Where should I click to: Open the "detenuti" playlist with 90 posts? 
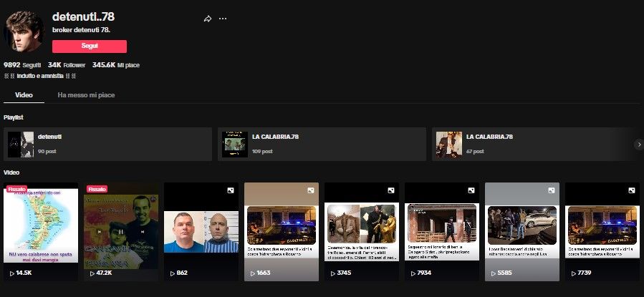coord(107,144)
